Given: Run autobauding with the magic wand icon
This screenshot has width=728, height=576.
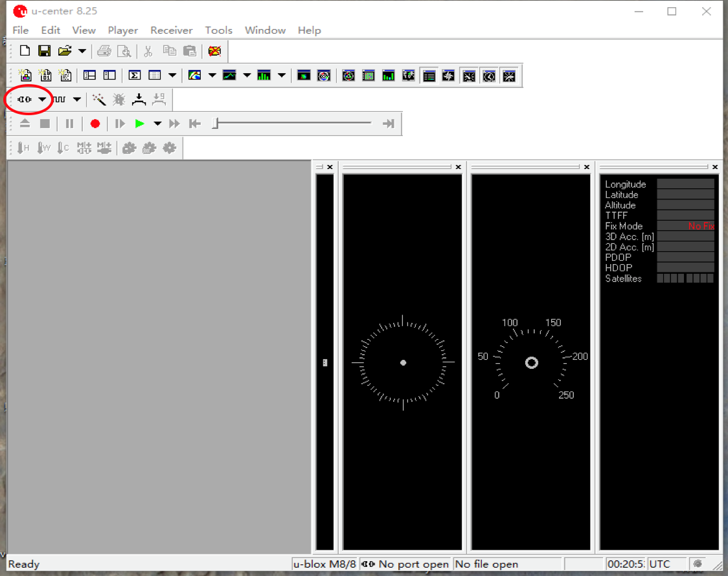Looking at the screenshot, I should coord(98,99).
